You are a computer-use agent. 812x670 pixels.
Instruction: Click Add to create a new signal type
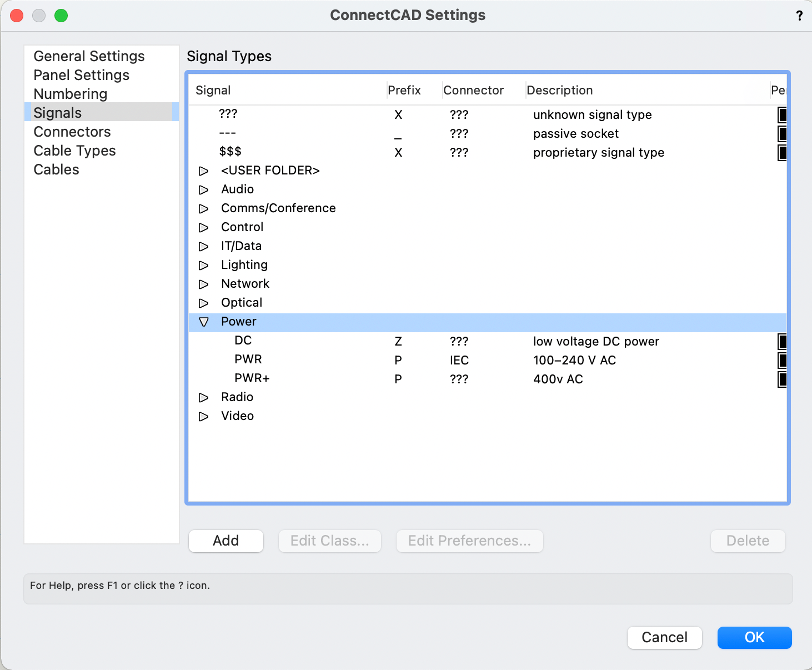pyautogui.click(x=225, y=541)
